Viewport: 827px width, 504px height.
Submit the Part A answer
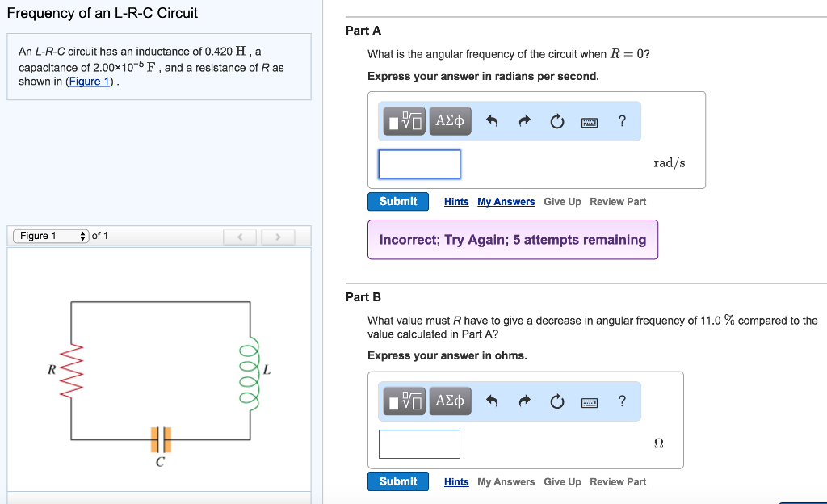[x=397, y=201]
